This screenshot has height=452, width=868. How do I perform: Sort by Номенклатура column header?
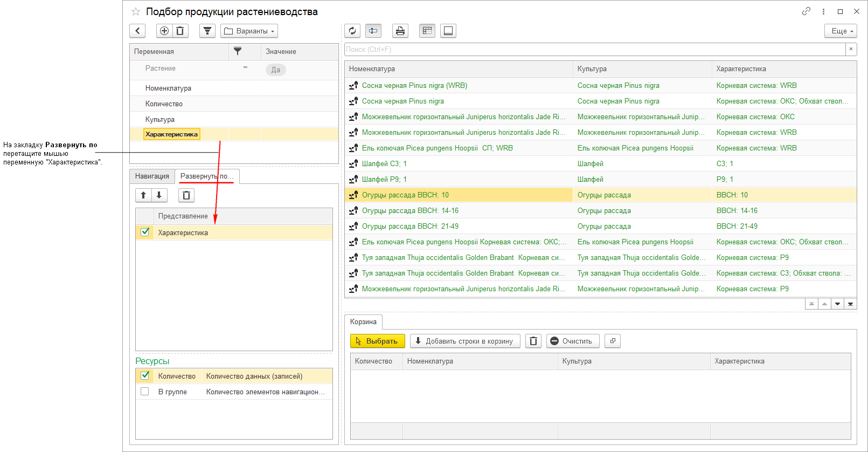pyautogui.click(x=459, y=69)
